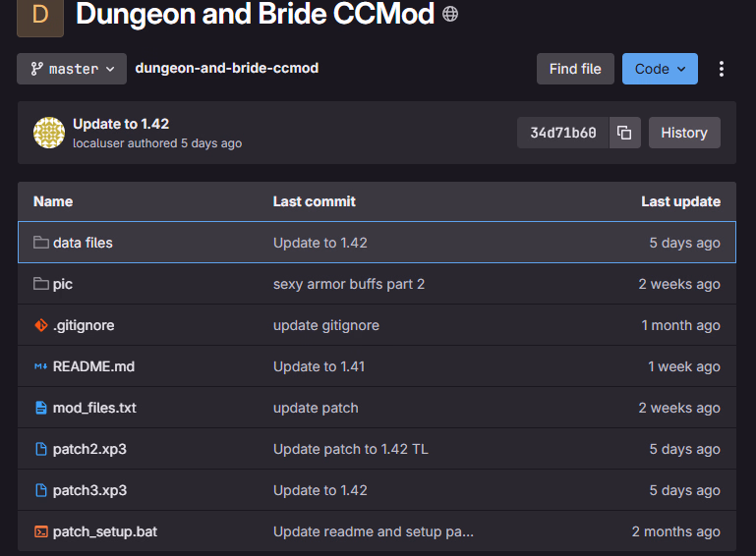Click the pic folder icon
The image size is (756, 556).
click(x=41, y=284)
